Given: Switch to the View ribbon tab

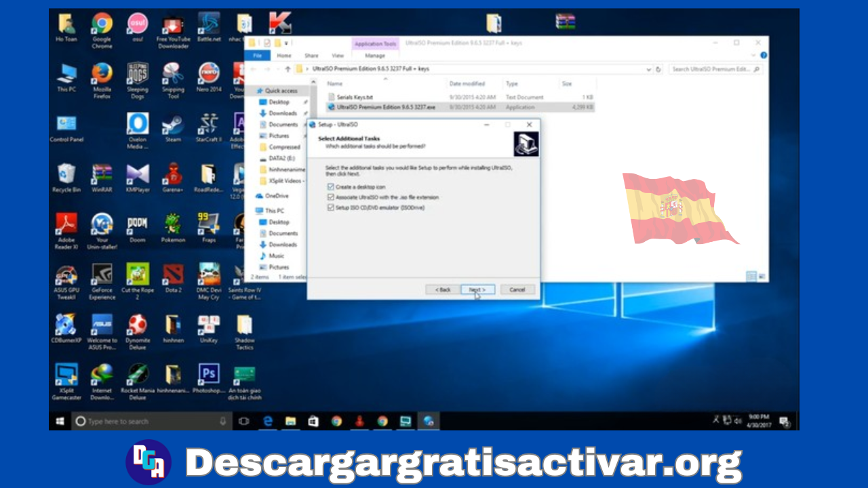Looking at the screenshot, I should coord(338,56).
